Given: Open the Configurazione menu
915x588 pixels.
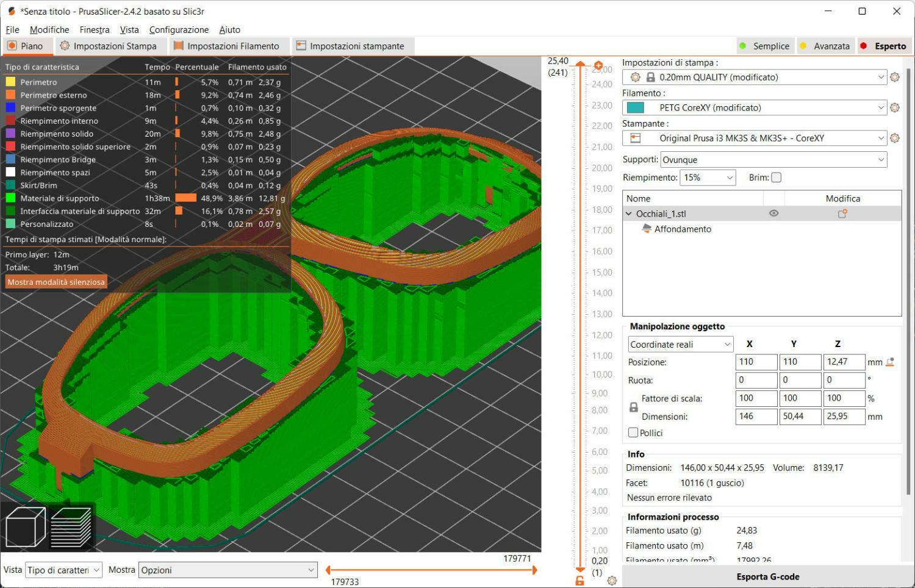Looking at the screenshot, I should [179, 30].
